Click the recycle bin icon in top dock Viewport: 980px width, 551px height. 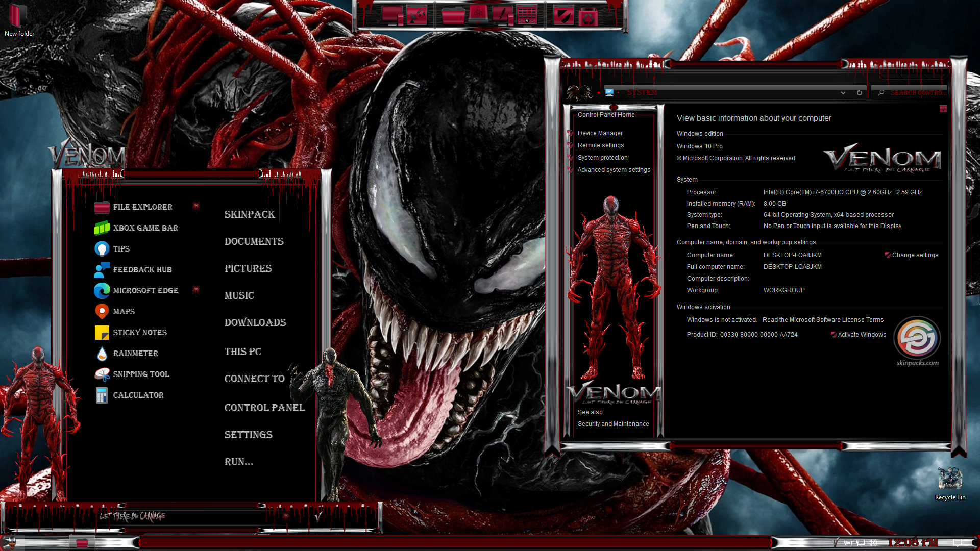tap(589, 17)
